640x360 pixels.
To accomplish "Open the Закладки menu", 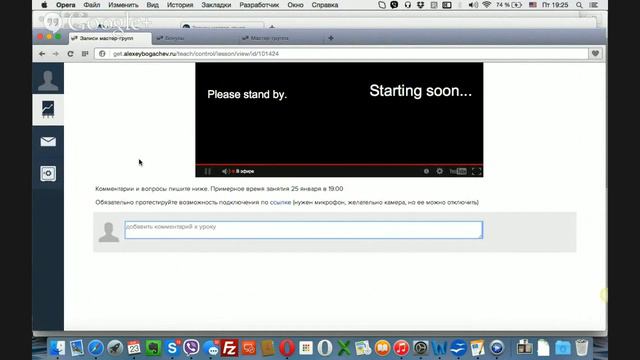I will (216, 5).
